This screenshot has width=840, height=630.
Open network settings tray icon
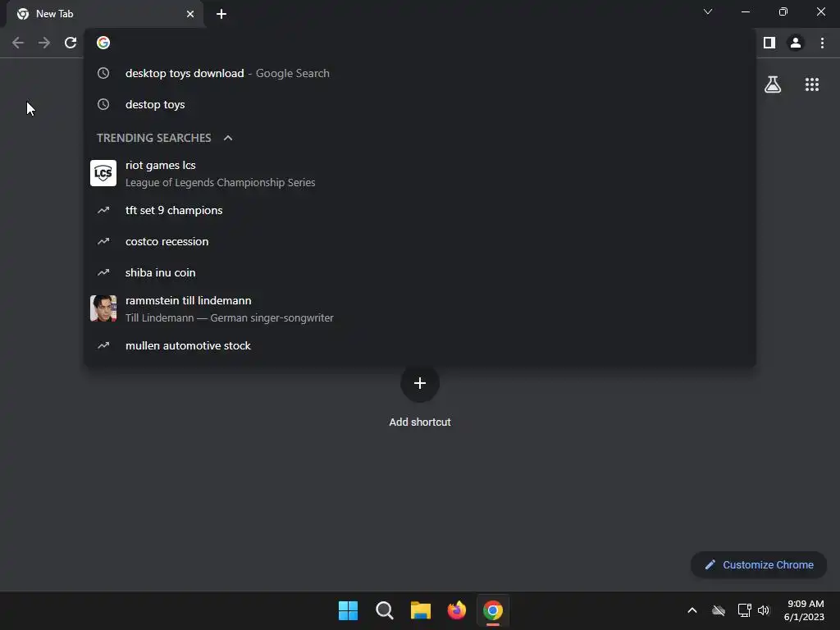(x=744, y=610)
